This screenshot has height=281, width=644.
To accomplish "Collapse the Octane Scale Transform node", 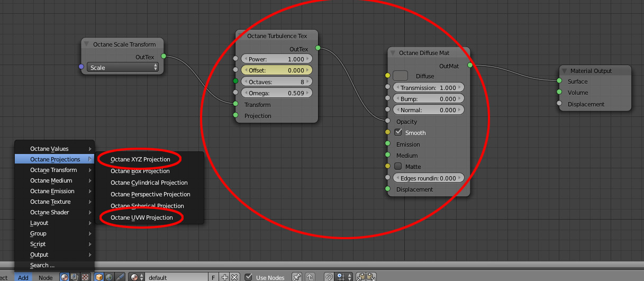I will click(x=87, y=44).
